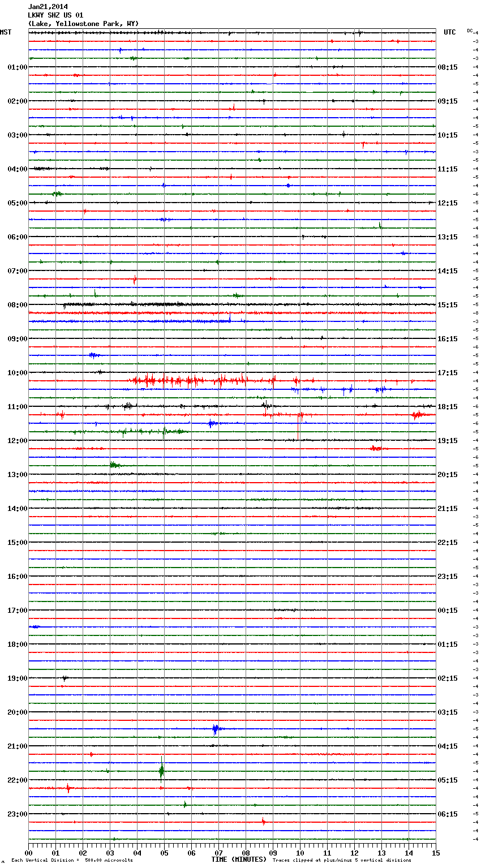Select the 11:00 MST time label
Screen dimensions: 481x868
click(x=17, y=407)
